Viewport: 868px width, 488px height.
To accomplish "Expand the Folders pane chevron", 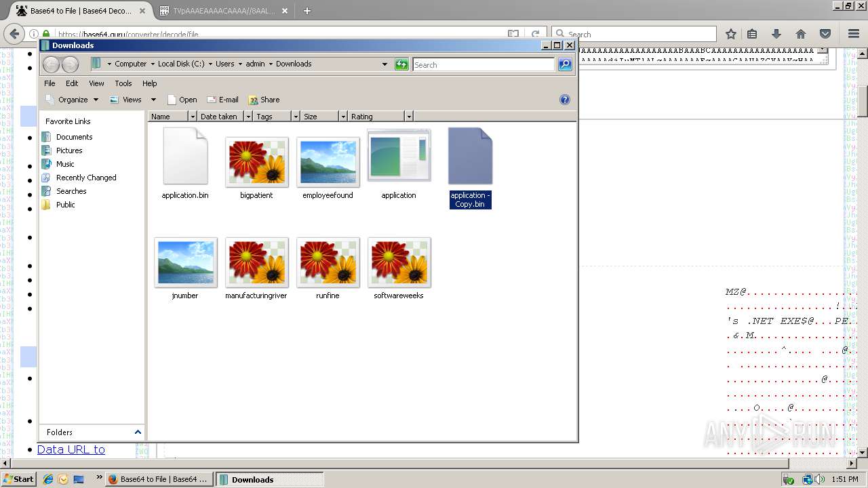I will [138, 432].
